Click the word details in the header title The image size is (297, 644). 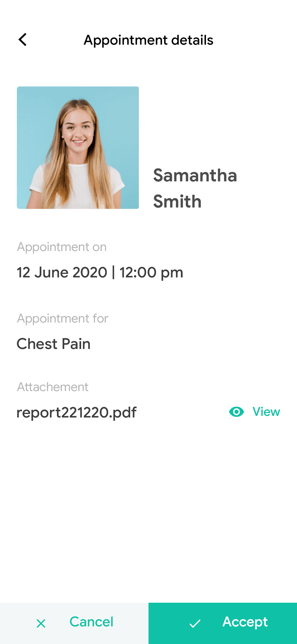[x=192, y=40]
